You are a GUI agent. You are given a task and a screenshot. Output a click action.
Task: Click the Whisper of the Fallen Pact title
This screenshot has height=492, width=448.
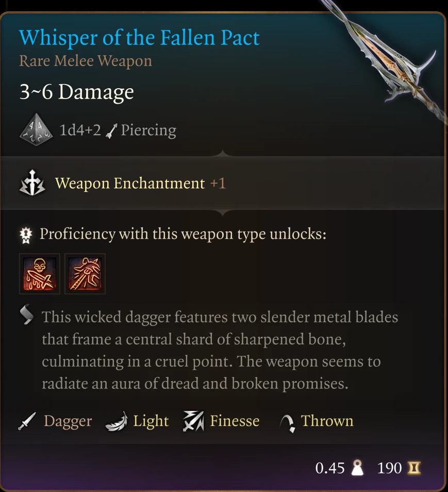coord(139,38)
